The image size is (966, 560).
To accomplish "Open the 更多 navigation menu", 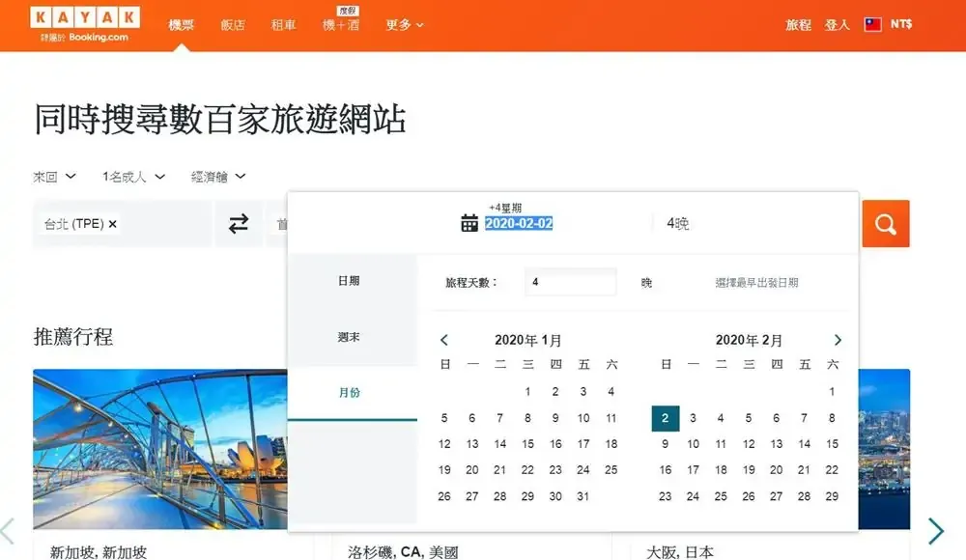I will click(405, 25).
